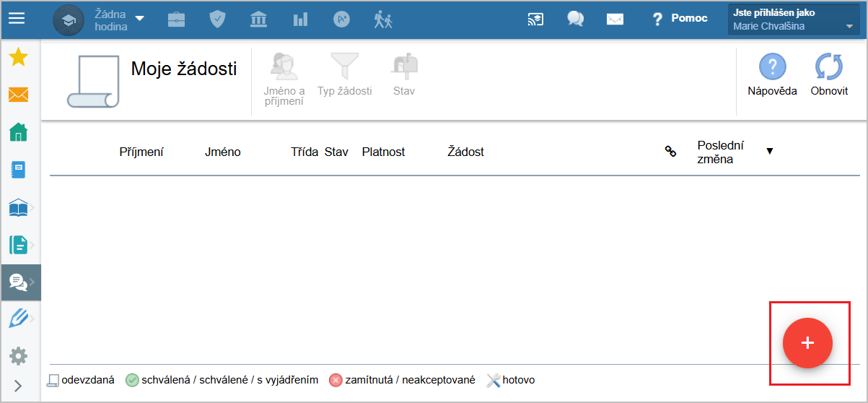Screen dimensions: 868x403
Task: Open the blue notebook sidebar icon
Action: [18, 170]
